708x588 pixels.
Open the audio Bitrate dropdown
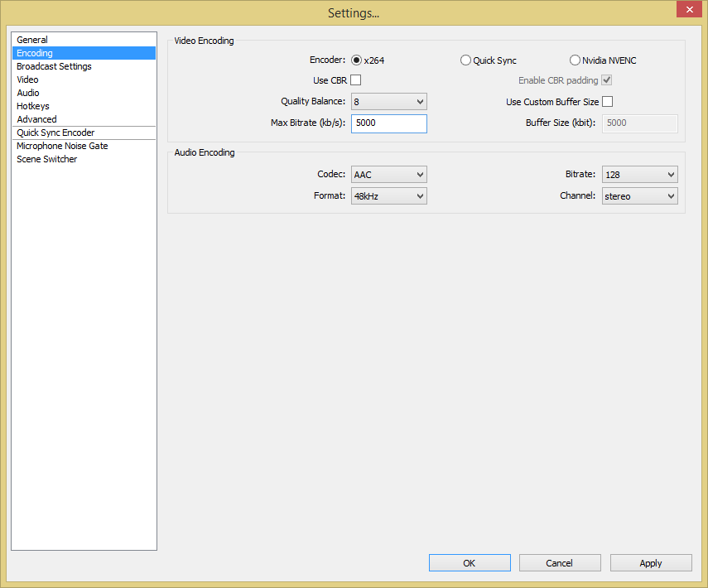(640, 174)
